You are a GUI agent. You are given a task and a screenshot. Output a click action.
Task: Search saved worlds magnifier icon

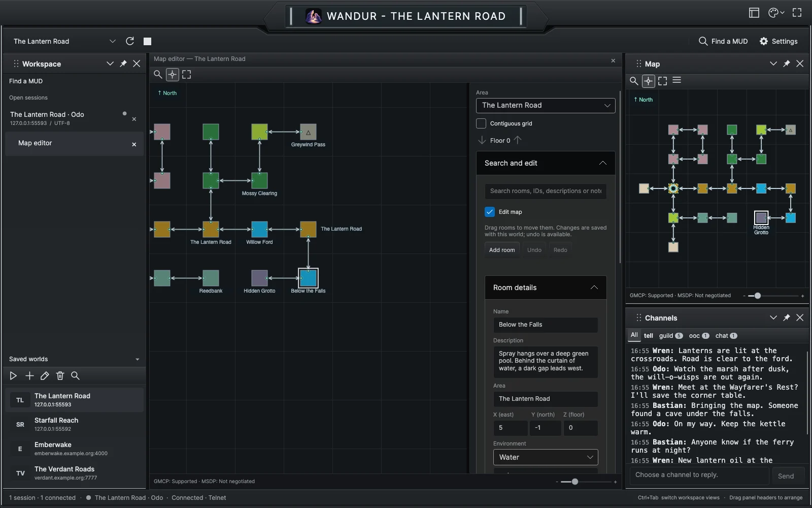point(75,376)
